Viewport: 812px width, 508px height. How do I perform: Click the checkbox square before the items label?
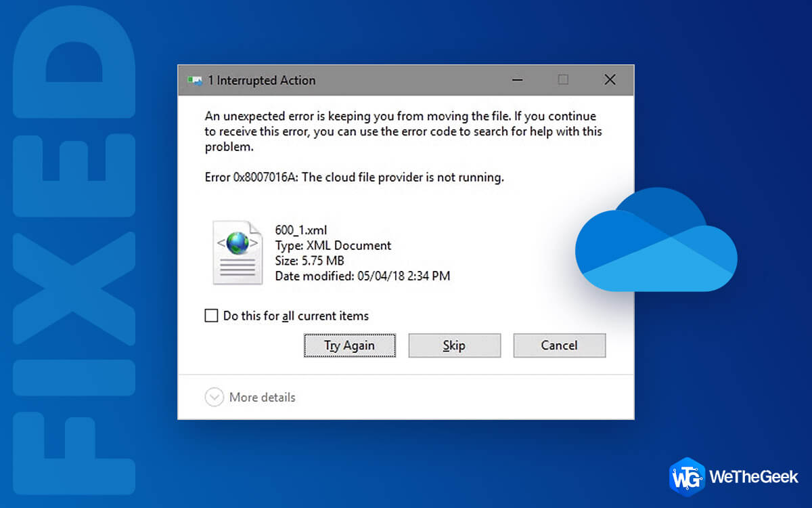pyautogui.click(x=210, y=315)
